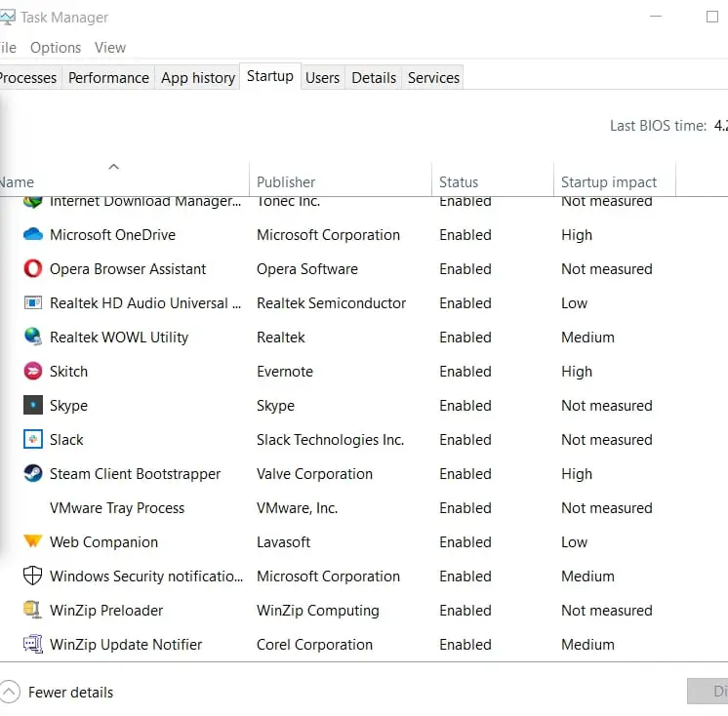
Task: Click the Slack Technologies Inc. publisher cell
Action: coord(331,439)
